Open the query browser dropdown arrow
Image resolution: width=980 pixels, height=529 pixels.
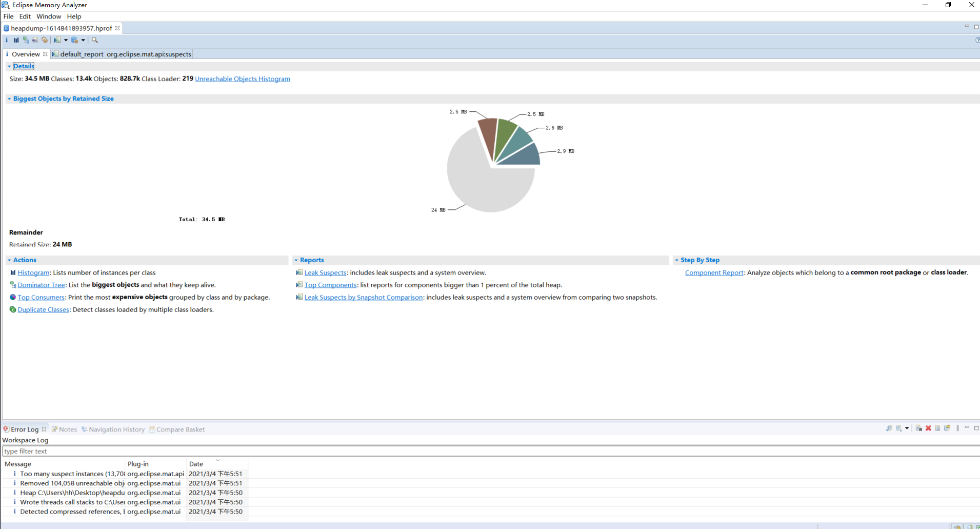point(83,40)
